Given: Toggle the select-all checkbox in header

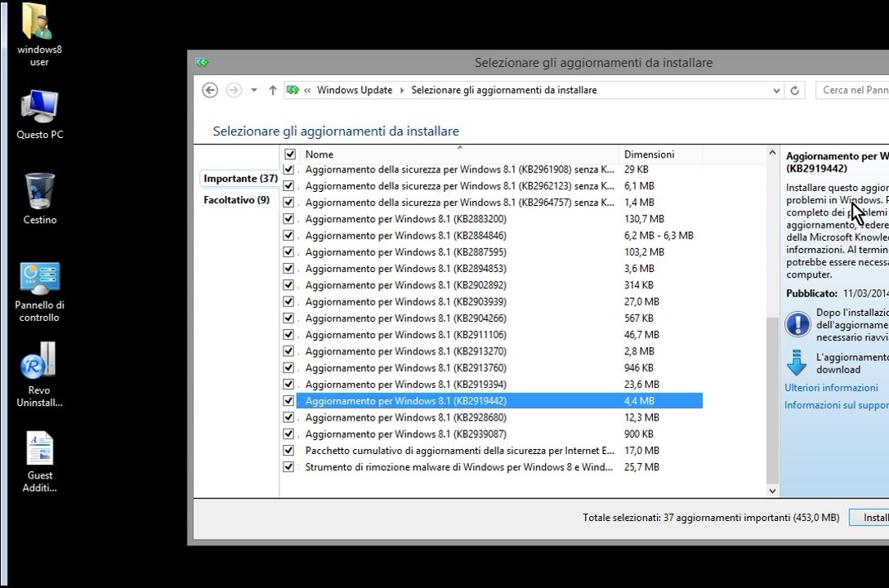Looking at the screenshot, I should (x=290, y=154).
